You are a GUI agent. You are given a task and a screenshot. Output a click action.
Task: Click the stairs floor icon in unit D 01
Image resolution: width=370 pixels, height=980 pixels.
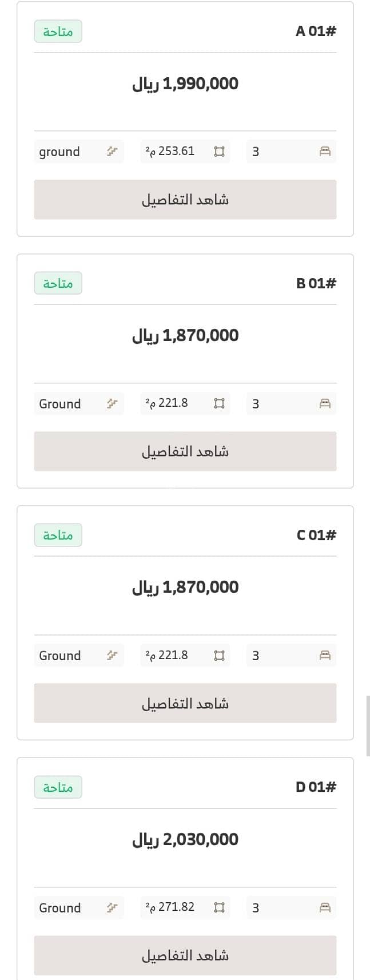[112, 907]
